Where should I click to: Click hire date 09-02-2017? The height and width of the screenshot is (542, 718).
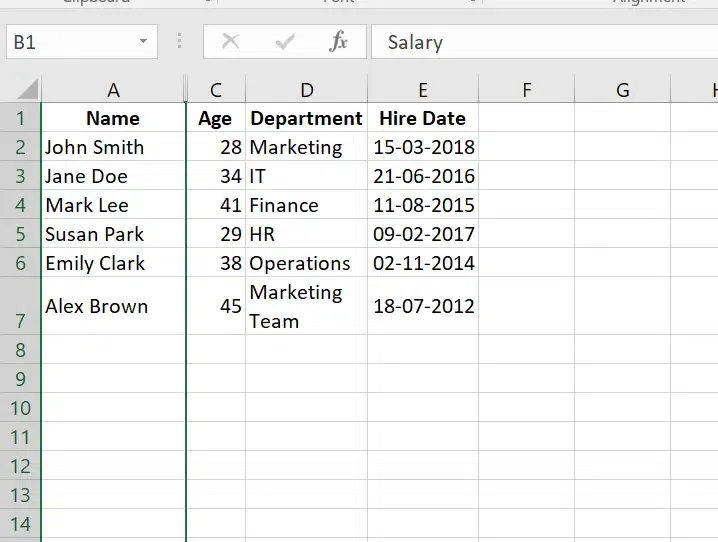pyautogui.click(x=423, y=233)
